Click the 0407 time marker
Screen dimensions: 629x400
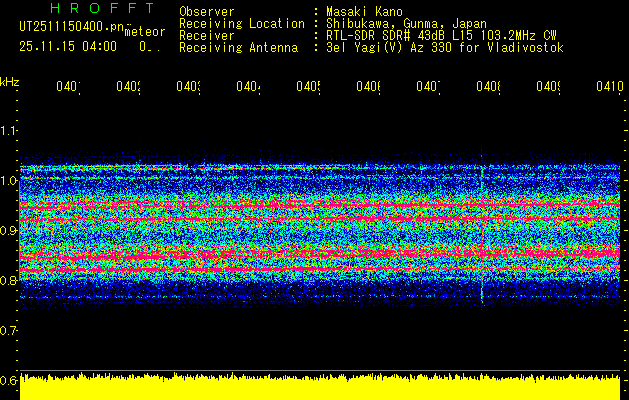click(x=428, y=86)
